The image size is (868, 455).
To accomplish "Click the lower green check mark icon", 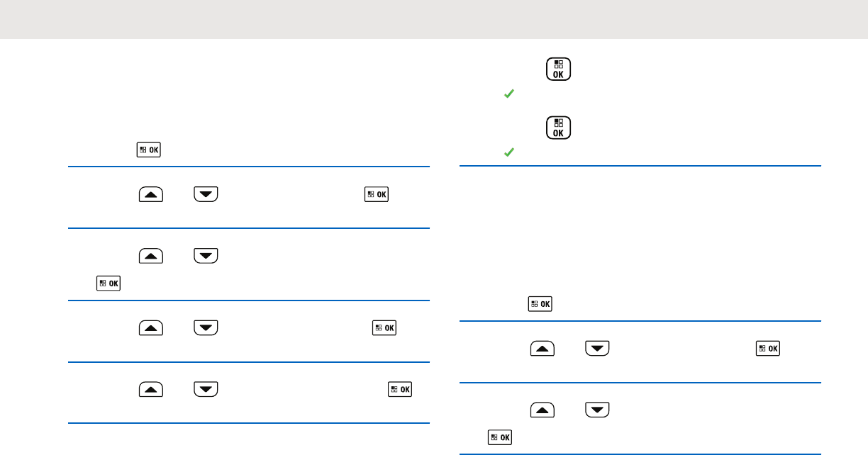I will (x=508, y=152).
